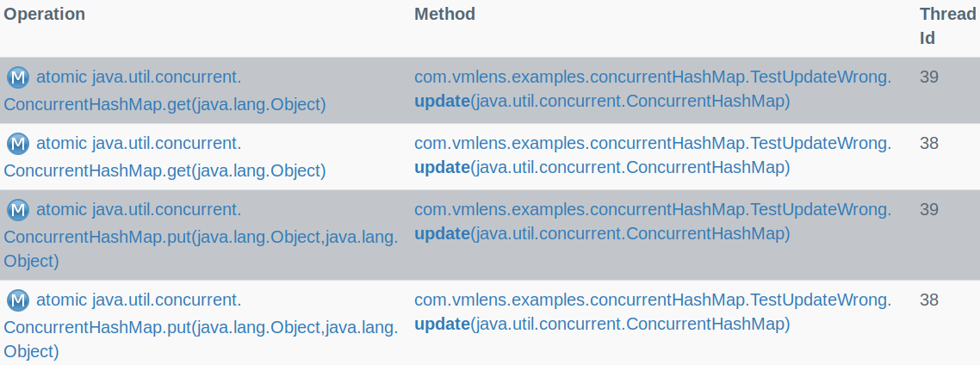Click the M icon of thread 39's get operation
Viewport: 980px width, 365px height.
click(18, 77)
